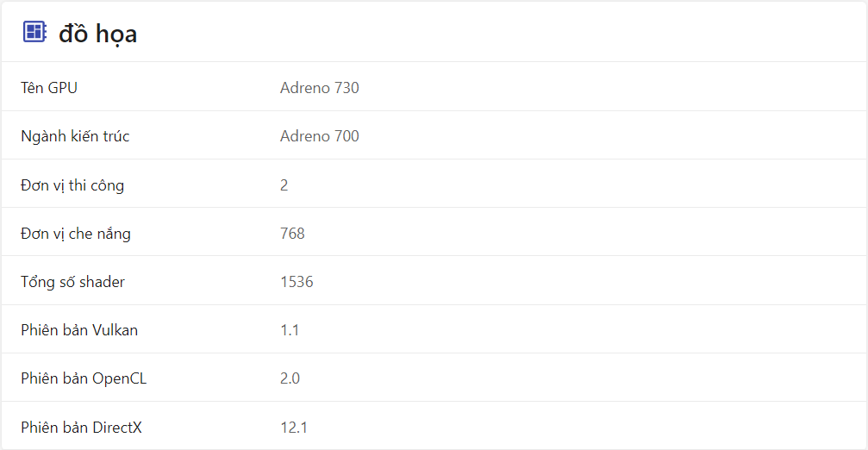Select the DirectX version value 12.1
Viewport: 868px width, 450px height.
click(294, 427)
